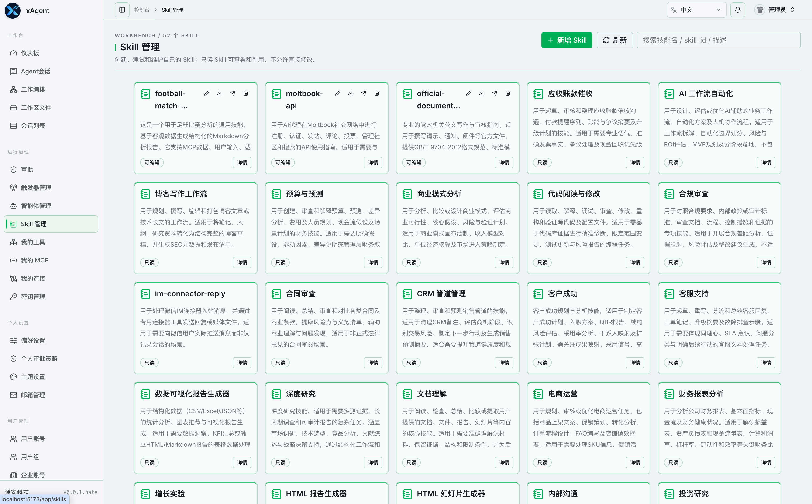The image size is (812, 504).
Task: Open 用户账号
Action: 51,439
